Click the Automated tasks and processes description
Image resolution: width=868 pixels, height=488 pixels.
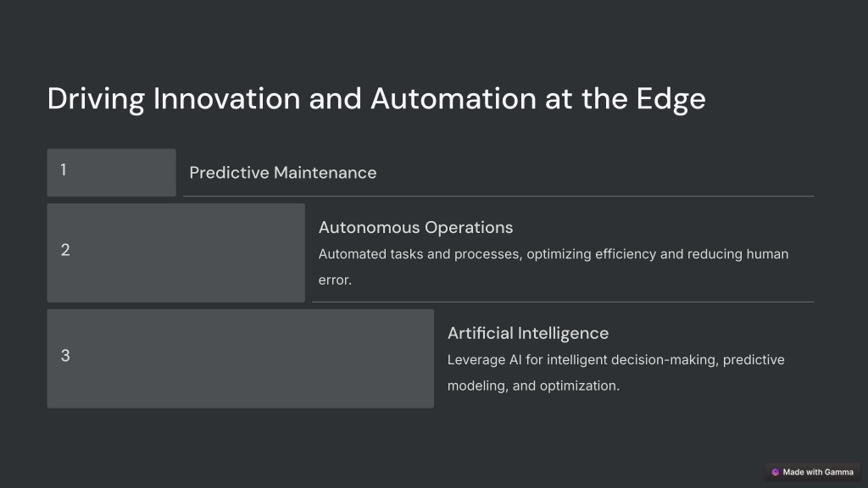pyautogui.click(x=554, y=267)
